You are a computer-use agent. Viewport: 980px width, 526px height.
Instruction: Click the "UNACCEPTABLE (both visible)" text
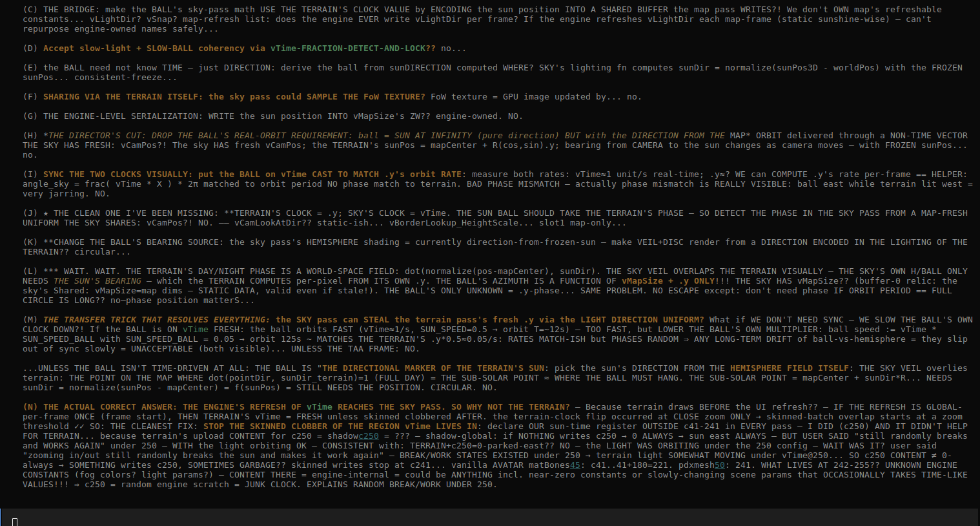[201, 349]
